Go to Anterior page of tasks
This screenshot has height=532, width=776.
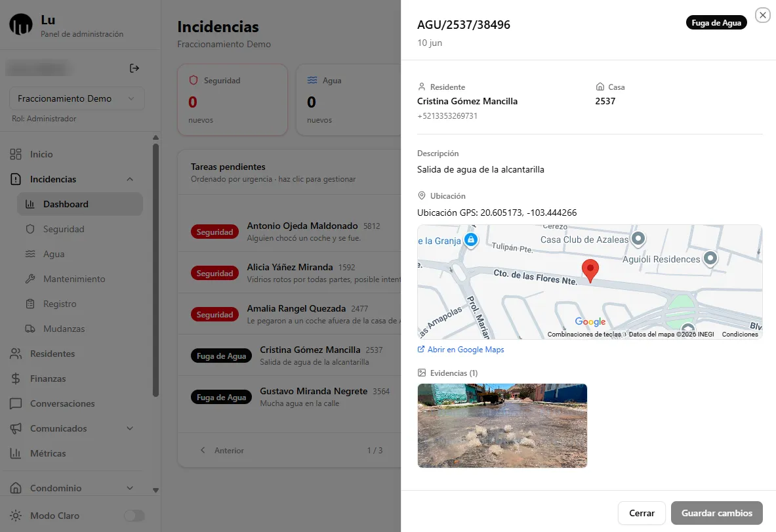222,451
